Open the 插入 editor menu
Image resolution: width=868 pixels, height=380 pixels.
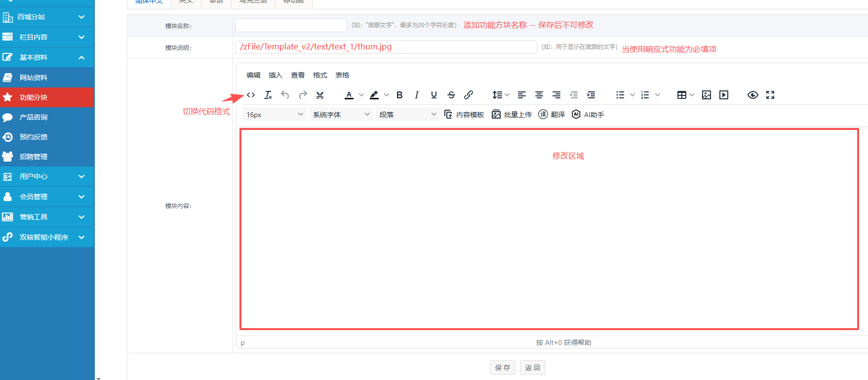click(x=276, y=75)
